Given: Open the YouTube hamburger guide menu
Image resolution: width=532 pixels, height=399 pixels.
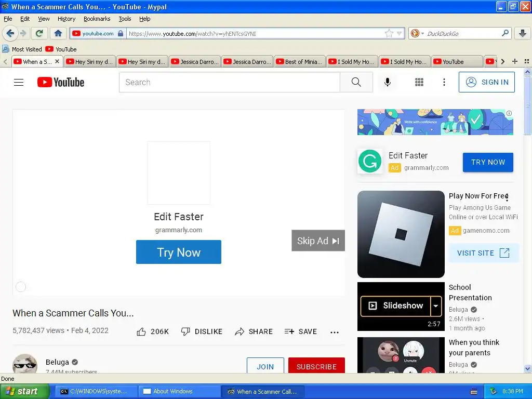Looking at the screenshot, I should click(19, 82).
